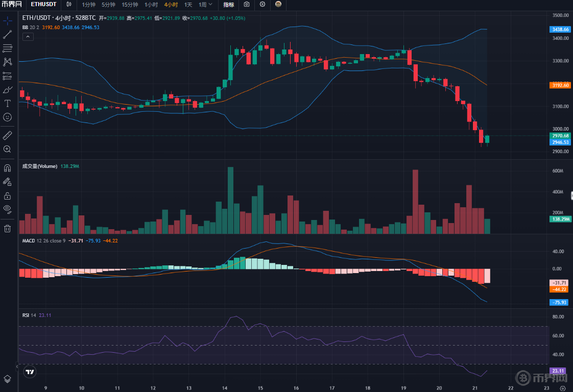This screenshot has height=392, width=573.
Task: Toggle magnet mode for drawings
Action: point(7,167)
